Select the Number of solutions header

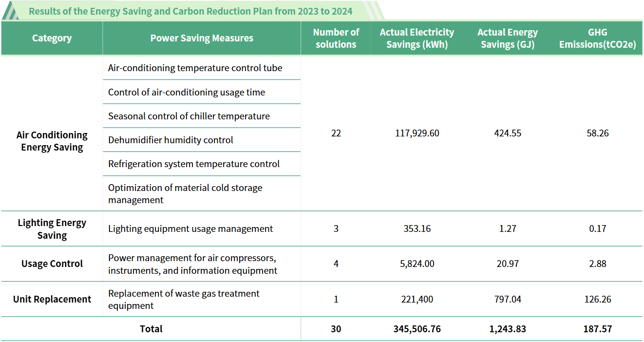coord(336,38)
